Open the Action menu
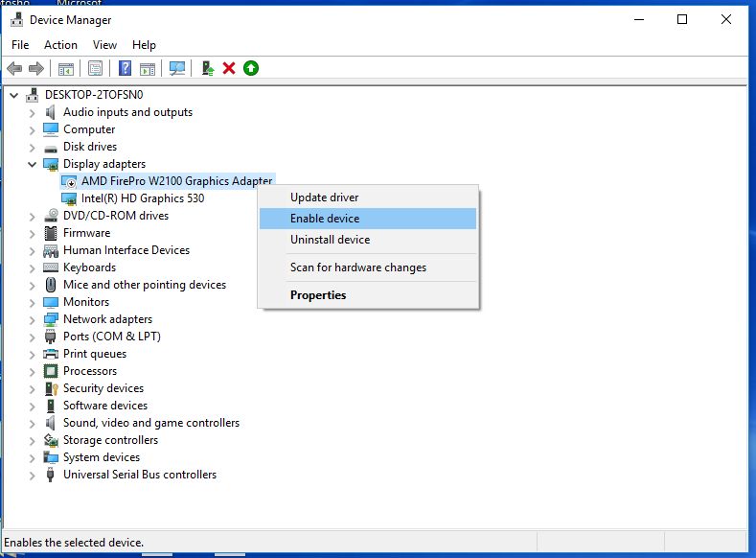 (x=60, y=45)
